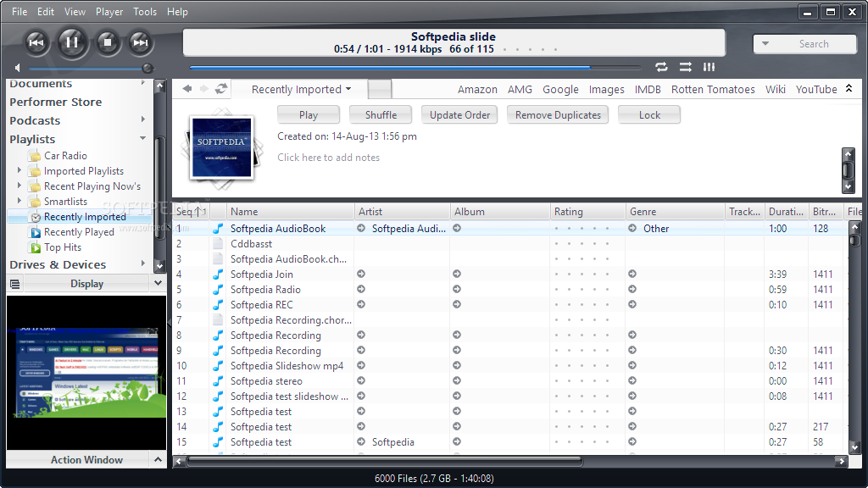Open the Images link
Screen dimensions: 868x488
coord(606,90)
